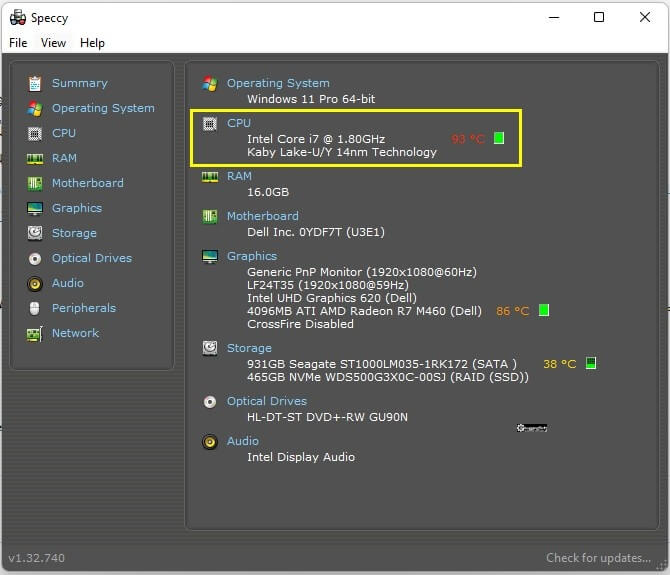
Task: Click the green Radeon GPU temperature indicator
Action: tap(544, 310)
